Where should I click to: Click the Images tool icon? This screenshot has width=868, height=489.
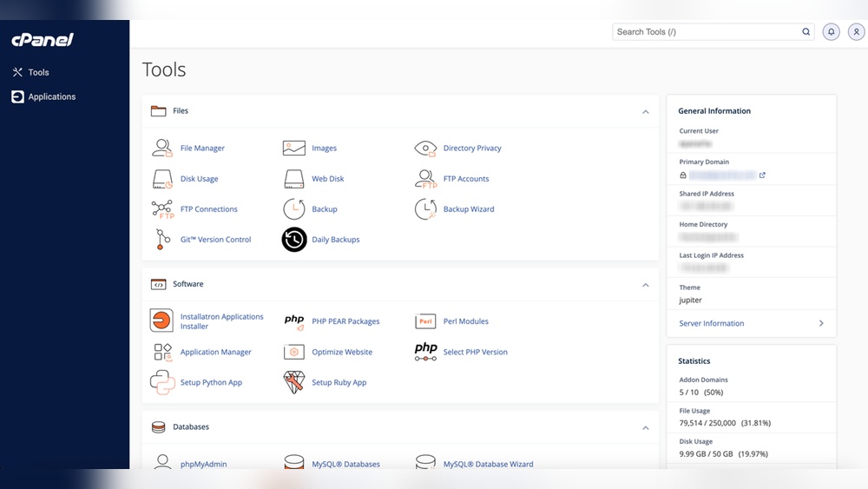(x=294, y=148)
